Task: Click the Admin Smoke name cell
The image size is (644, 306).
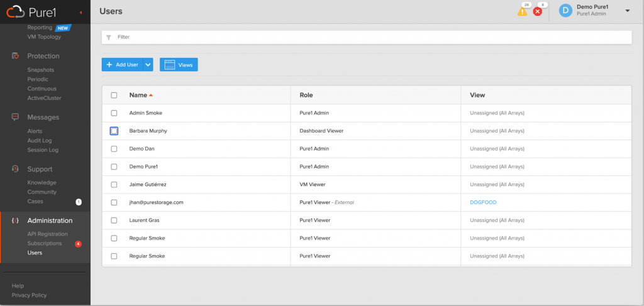Action: click(x=146, y=113)
